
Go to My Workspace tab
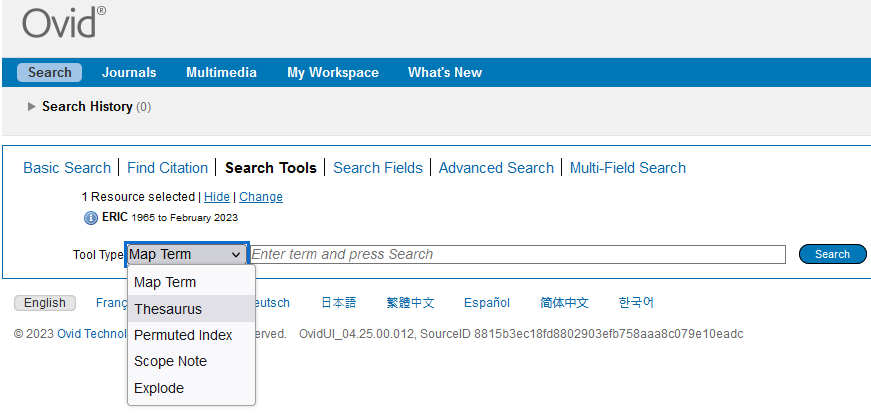click(332, 72)
